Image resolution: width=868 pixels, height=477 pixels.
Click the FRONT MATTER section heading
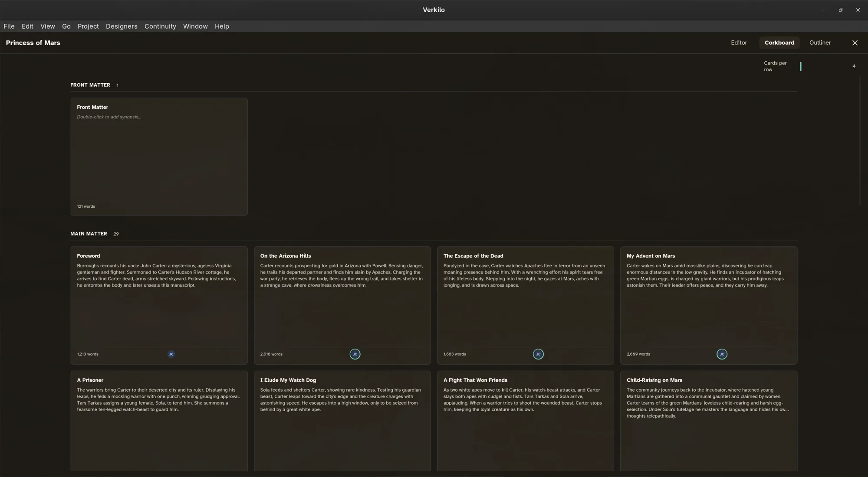(x=90, y=85)
